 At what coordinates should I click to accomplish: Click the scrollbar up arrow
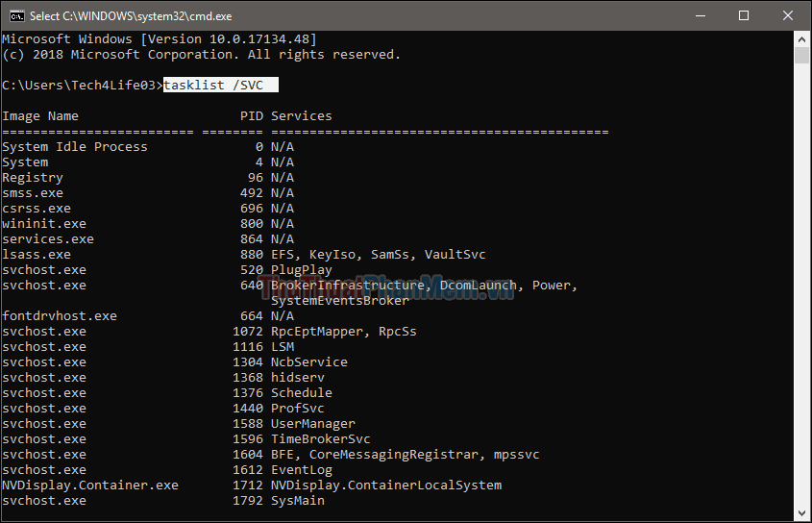point(802,38)
